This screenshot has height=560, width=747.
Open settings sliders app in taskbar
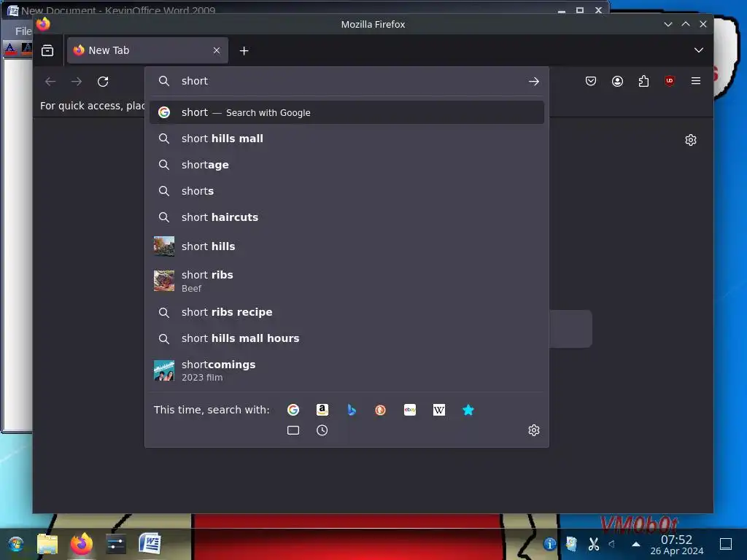[x=116, y=544]
